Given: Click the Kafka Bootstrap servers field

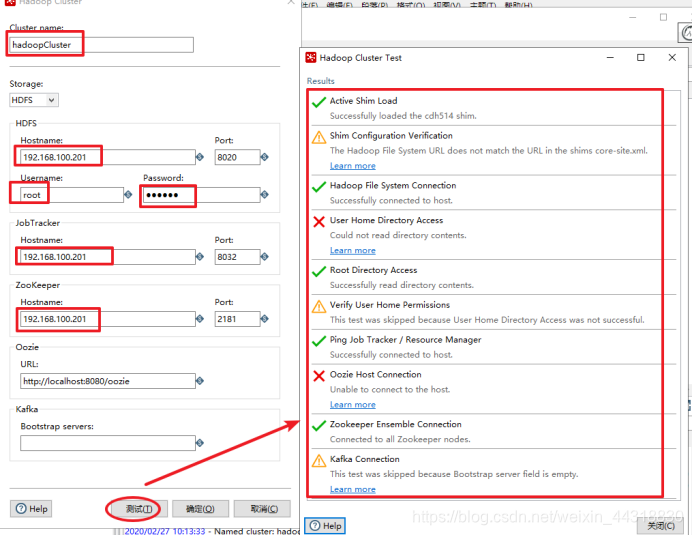Looking at the screenshot, I should tap(108, 443).
